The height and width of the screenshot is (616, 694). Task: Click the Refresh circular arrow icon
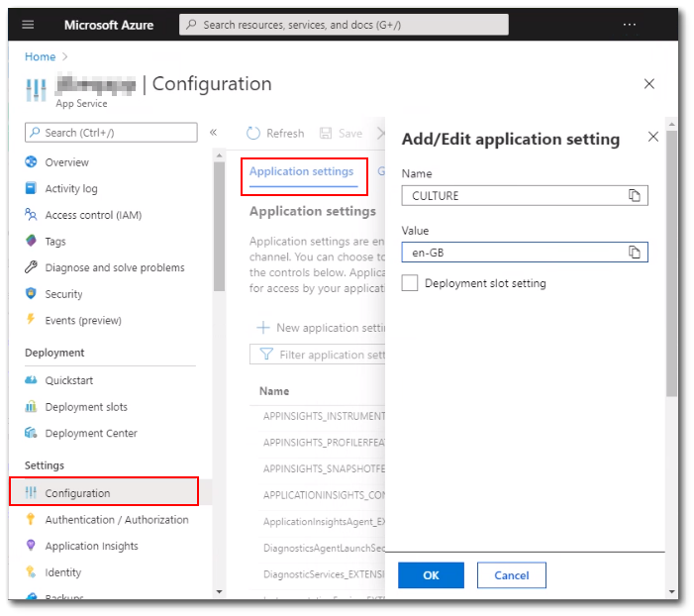253,134
